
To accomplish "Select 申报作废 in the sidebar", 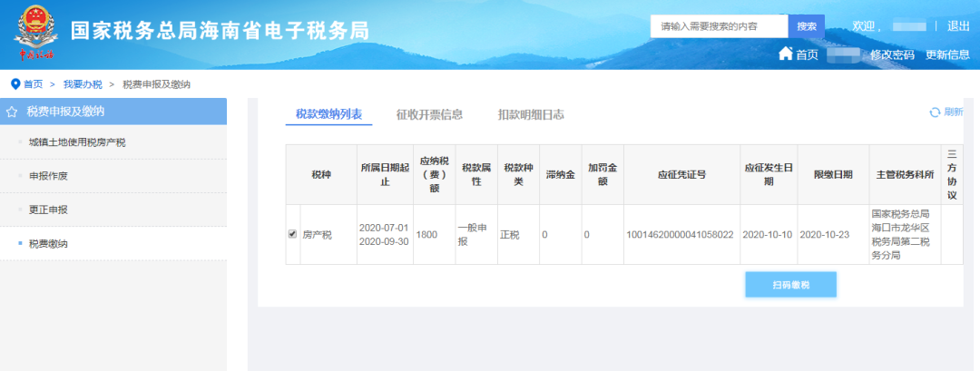I will click(x=48, y=176).
